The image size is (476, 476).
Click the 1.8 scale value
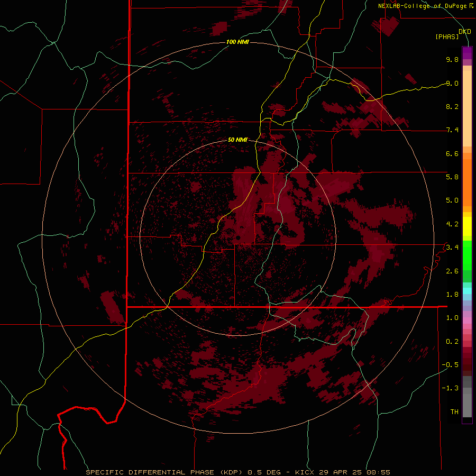tap(452, 295)
